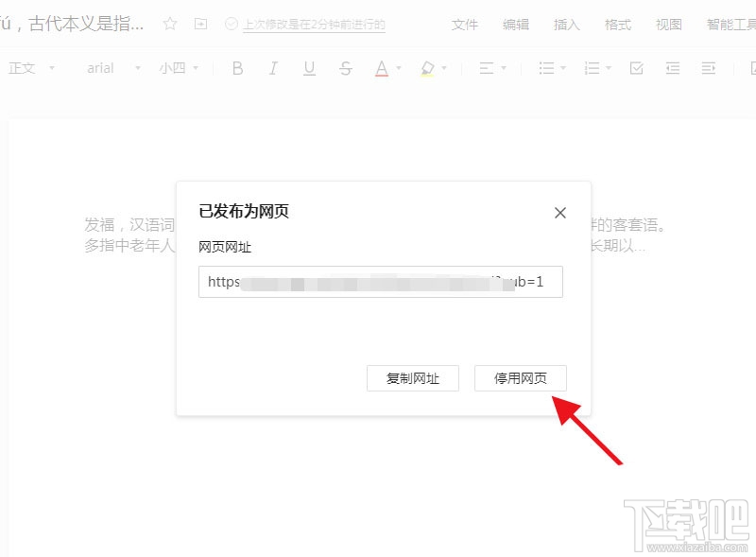This screenshot has height=557, width=756.
Task: Insert a numbered list
Action: point(593,68)
